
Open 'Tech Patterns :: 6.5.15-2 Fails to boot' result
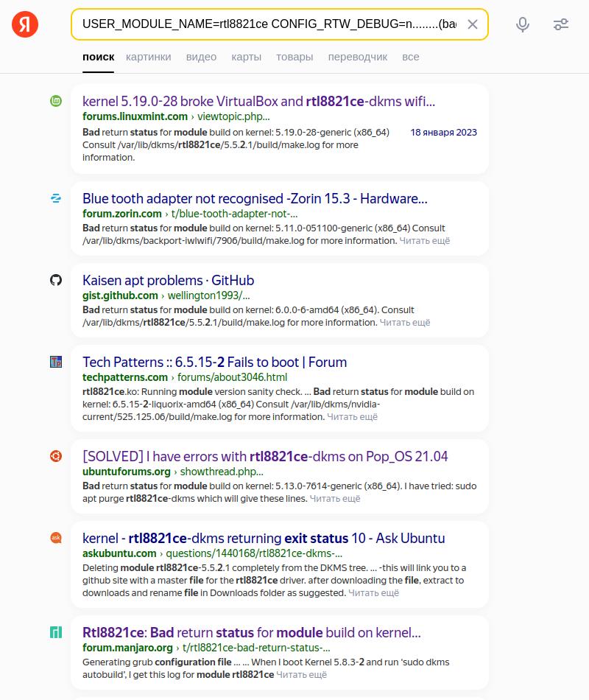point(215,362)
